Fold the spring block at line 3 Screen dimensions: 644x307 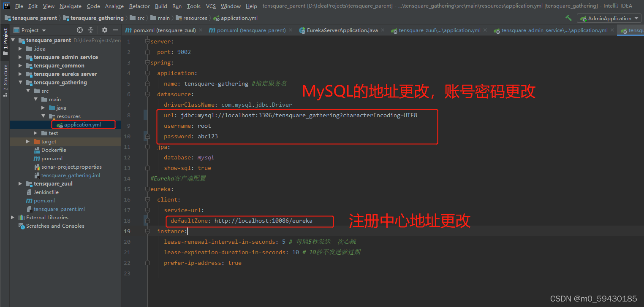[x=147, y=62]
